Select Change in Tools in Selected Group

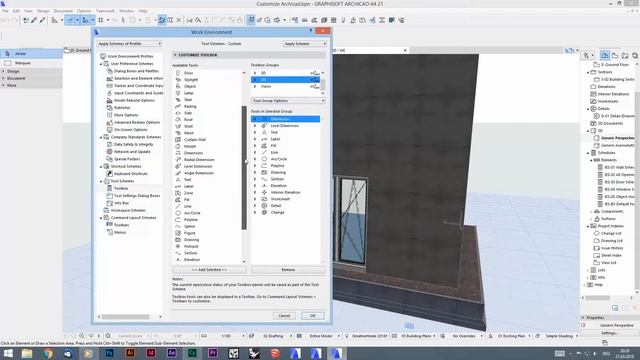point(285,212)
